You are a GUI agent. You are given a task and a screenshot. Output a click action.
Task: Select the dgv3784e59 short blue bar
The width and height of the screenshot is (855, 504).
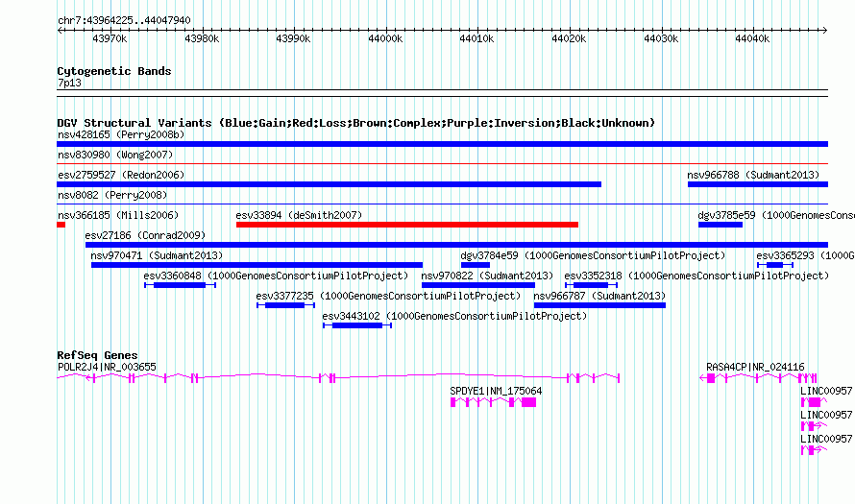coord(476,265)
